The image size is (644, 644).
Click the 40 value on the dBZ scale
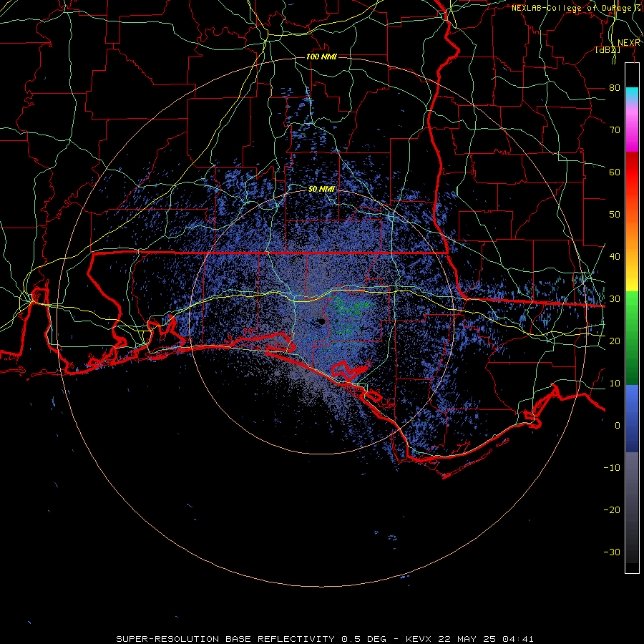[615, 257]
